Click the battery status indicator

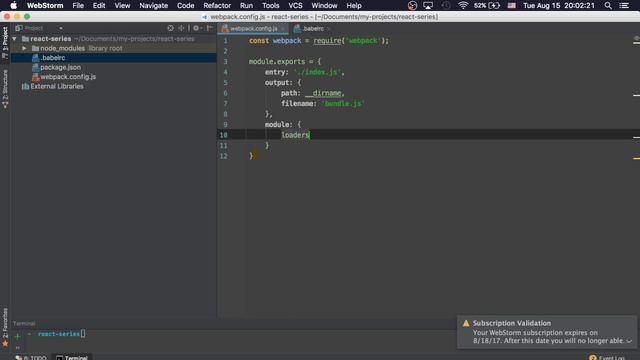coord(487,5)
